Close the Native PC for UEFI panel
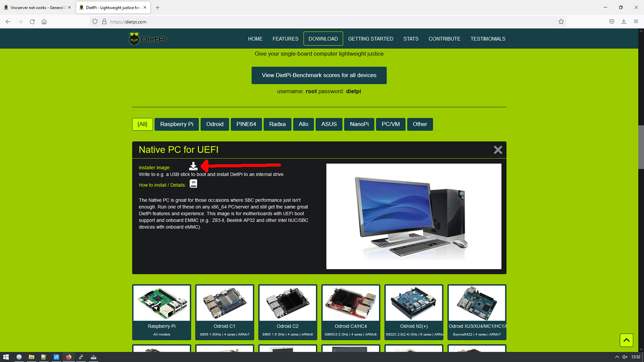644x362 pixels. 498,150
